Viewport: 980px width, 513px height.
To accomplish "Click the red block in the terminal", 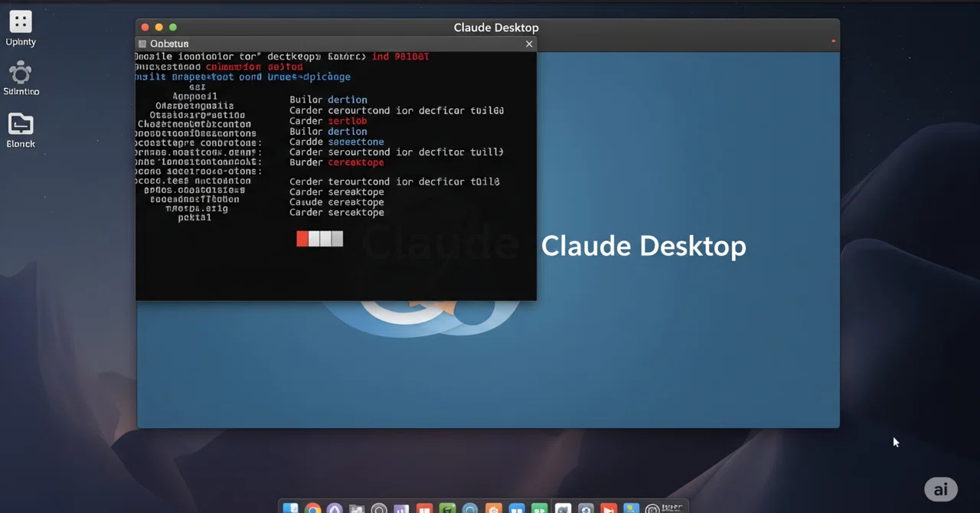I will click(x=302, y=239).
